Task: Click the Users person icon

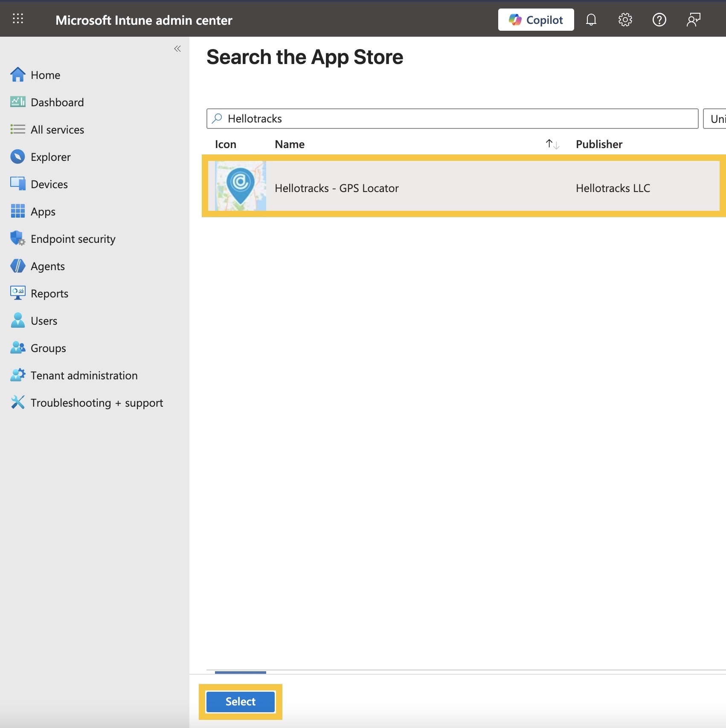Action: click(17, 320)
